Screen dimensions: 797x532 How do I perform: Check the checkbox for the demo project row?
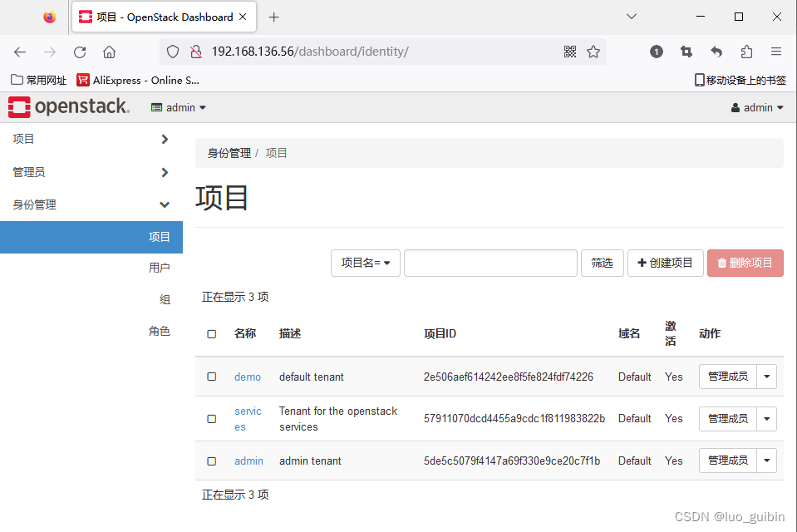[x=212, y=377]
